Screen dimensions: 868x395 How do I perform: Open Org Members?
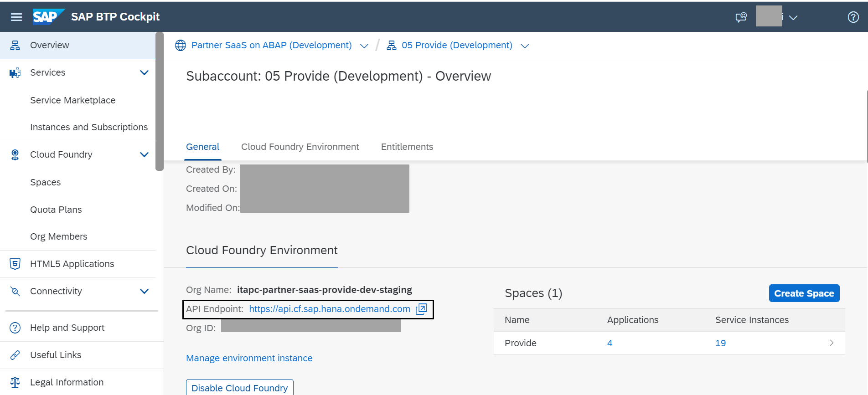[x=59, y=236]
